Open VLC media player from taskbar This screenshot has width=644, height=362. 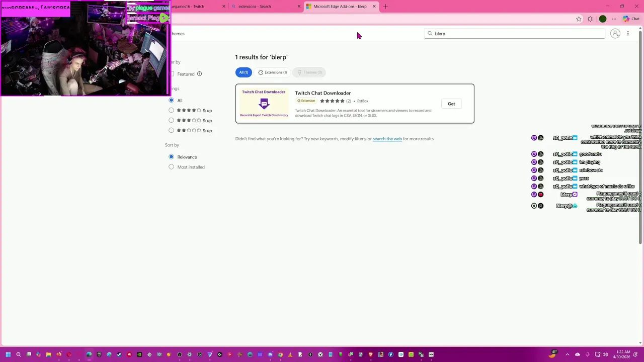pyautogui.click(x=290, y=354)
